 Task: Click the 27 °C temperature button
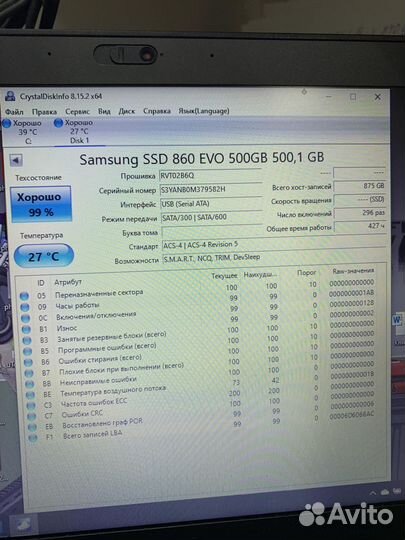tap(44, 256)
